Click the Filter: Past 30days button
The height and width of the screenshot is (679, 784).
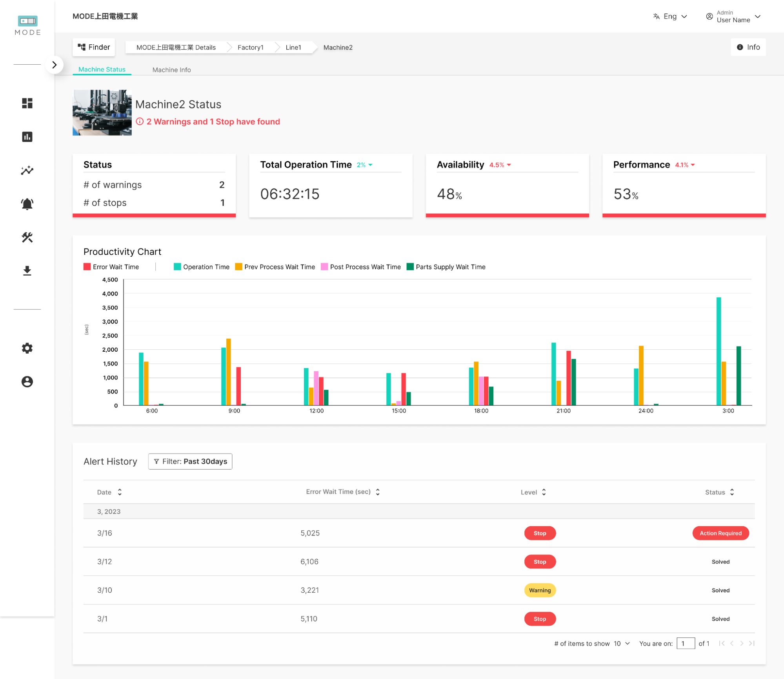(x=190, y=461)
